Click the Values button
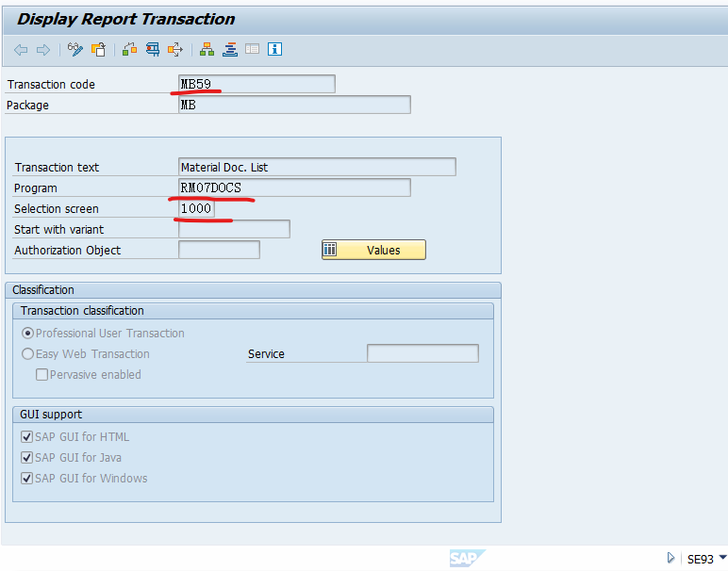This screenshot has width=728, height=571. 373,250
